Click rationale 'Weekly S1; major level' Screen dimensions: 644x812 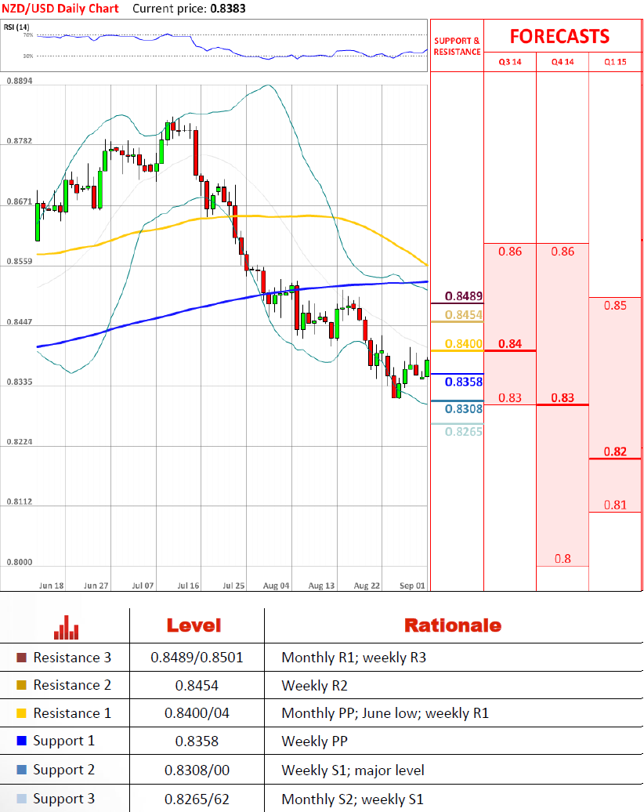click(353, 770)
